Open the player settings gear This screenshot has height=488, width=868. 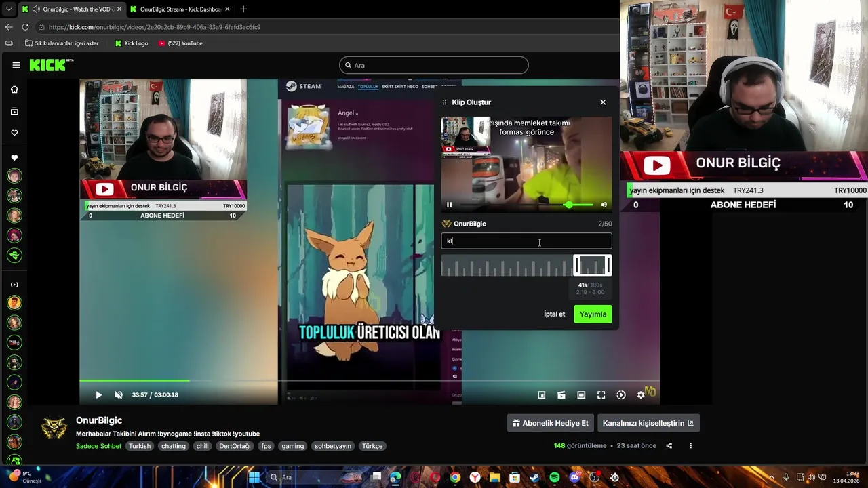[641, 394]
